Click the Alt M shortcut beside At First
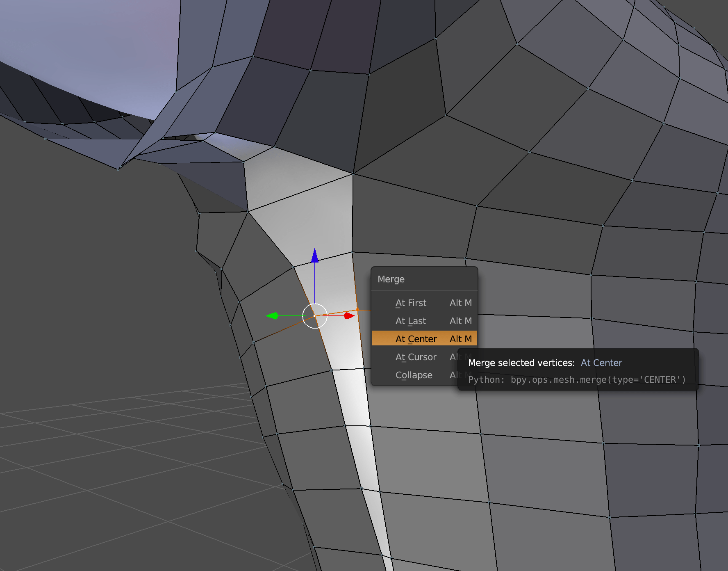 click(x=460, y=303)
